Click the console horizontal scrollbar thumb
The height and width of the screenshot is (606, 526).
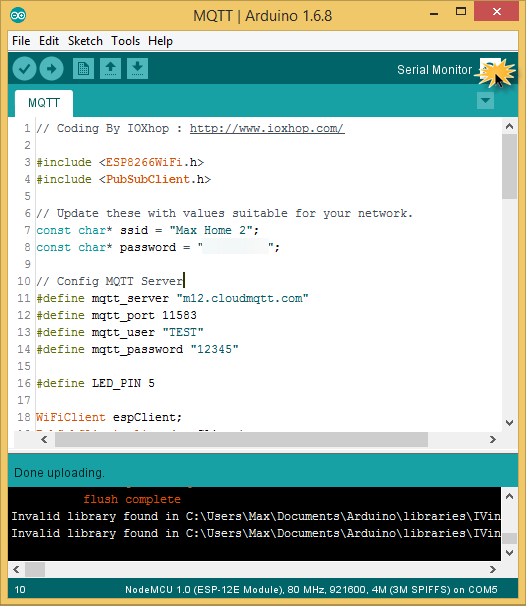click(35, 569)
